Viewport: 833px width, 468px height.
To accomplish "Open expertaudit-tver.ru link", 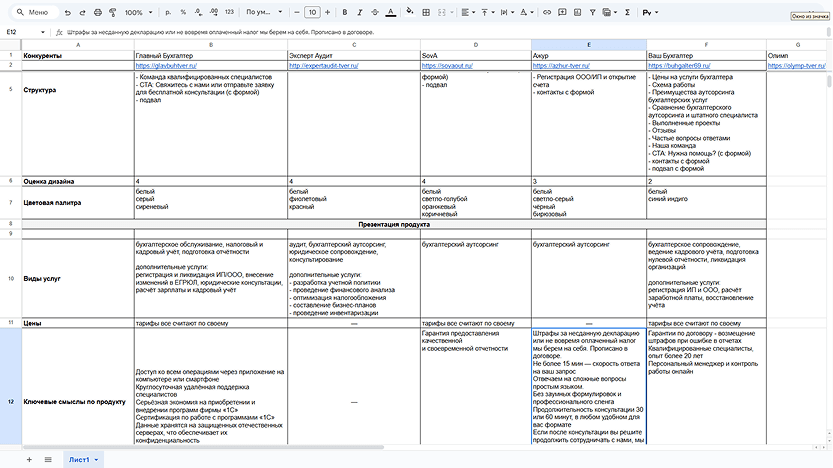I will click(x=324, y=65).
